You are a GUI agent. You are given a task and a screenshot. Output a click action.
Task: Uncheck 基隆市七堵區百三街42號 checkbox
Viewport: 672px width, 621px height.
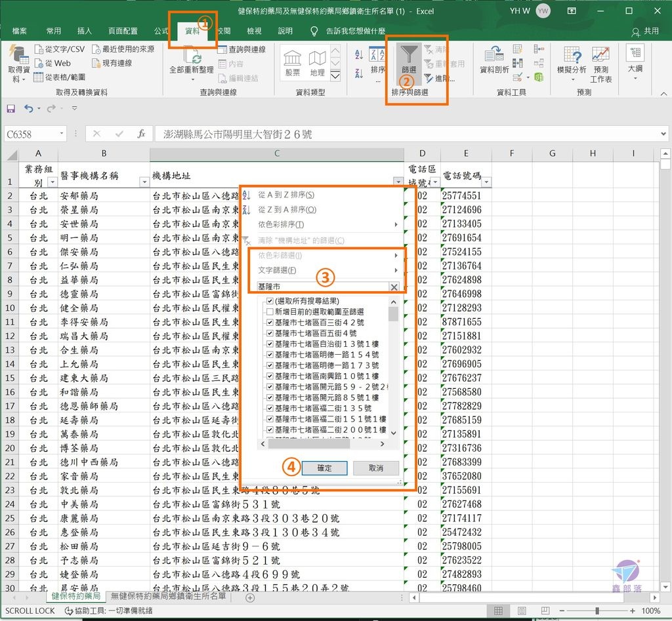pos(270,323)
